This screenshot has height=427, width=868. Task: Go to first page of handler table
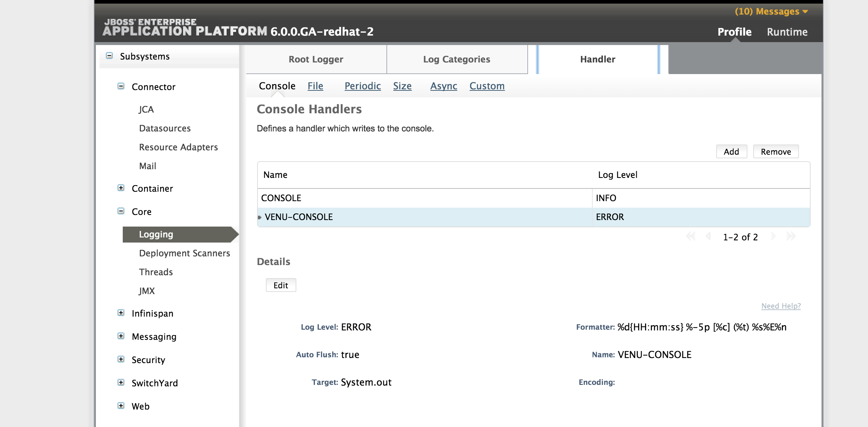tap(690, 236)
